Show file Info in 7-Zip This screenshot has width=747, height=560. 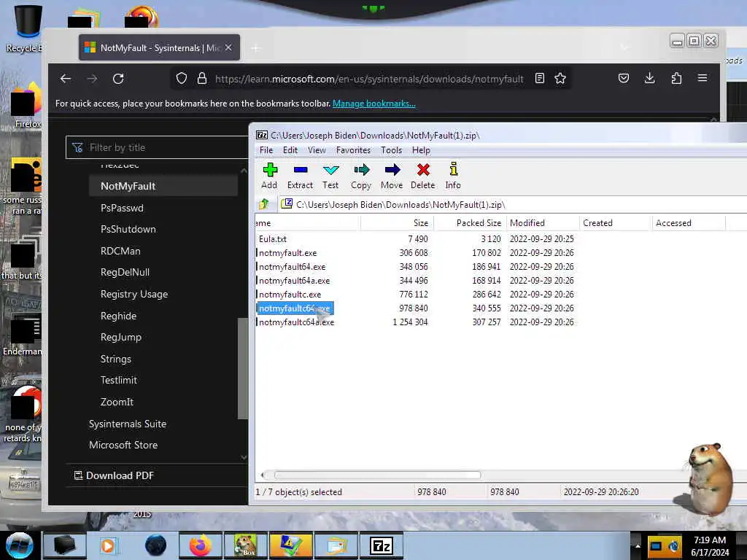(x=453, y=176)
